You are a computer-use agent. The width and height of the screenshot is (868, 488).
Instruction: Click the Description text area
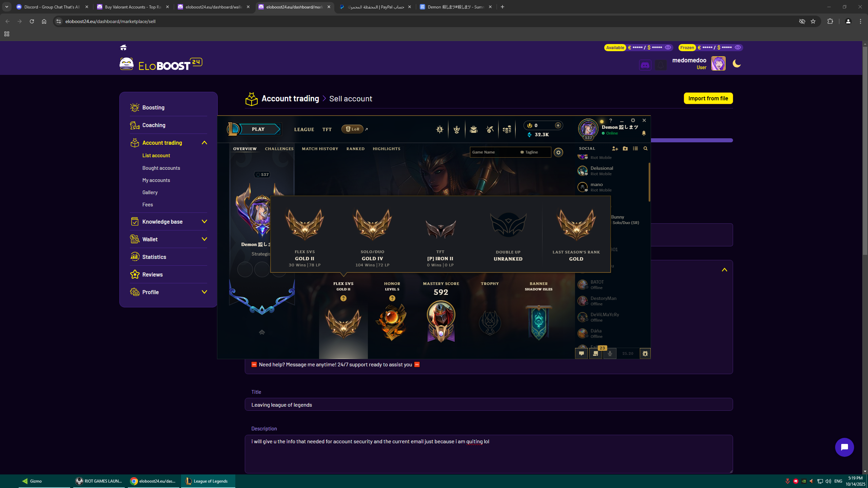point(489,454)
